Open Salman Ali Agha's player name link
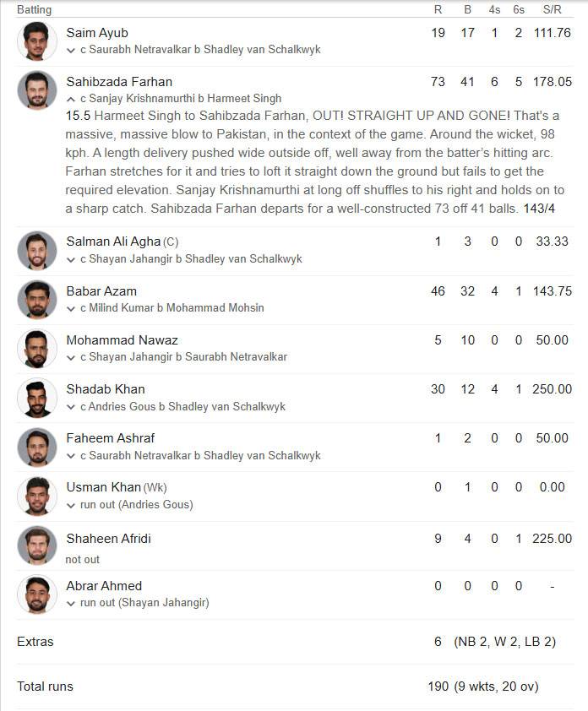Screen dimensions: 588x711 [x=113, y=242]
